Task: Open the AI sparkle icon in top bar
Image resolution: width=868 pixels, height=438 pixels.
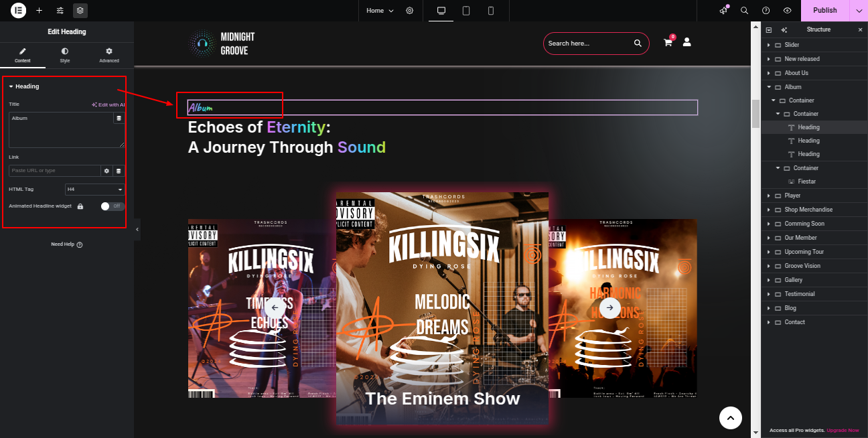Action: coord(723,11)
